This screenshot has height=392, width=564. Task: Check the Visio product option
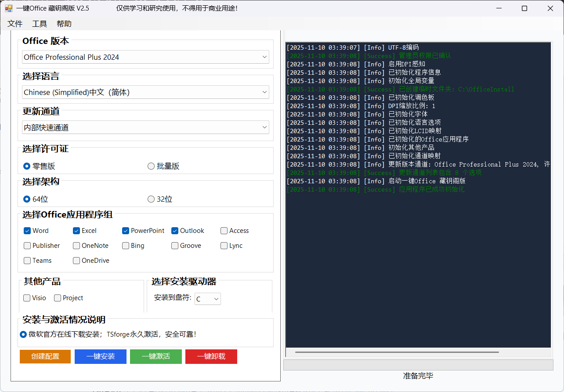27,298
